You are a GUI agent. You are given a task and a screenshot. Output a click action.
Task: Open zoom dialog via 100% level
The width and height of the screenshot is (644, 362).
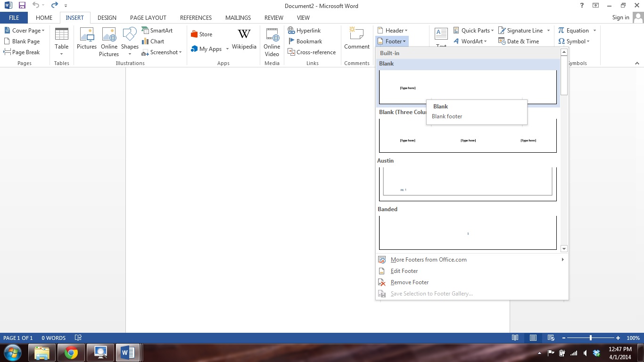coord(633,338)
